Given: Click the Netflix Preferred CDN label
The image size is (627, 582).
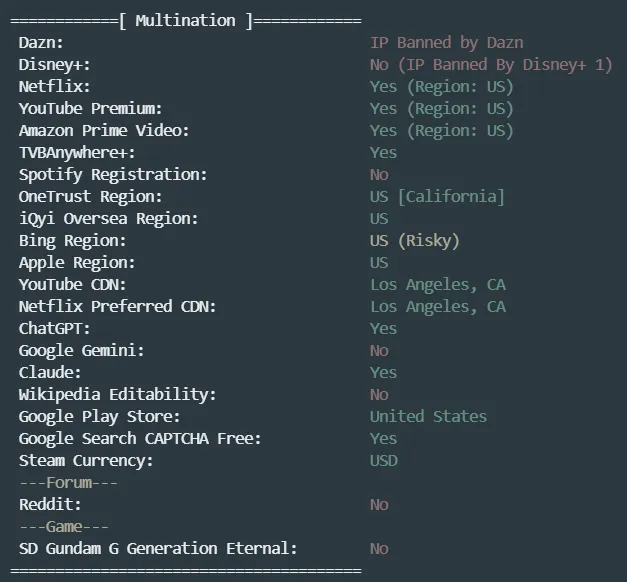Looking at the screenshot, I should tap(117, 307).
